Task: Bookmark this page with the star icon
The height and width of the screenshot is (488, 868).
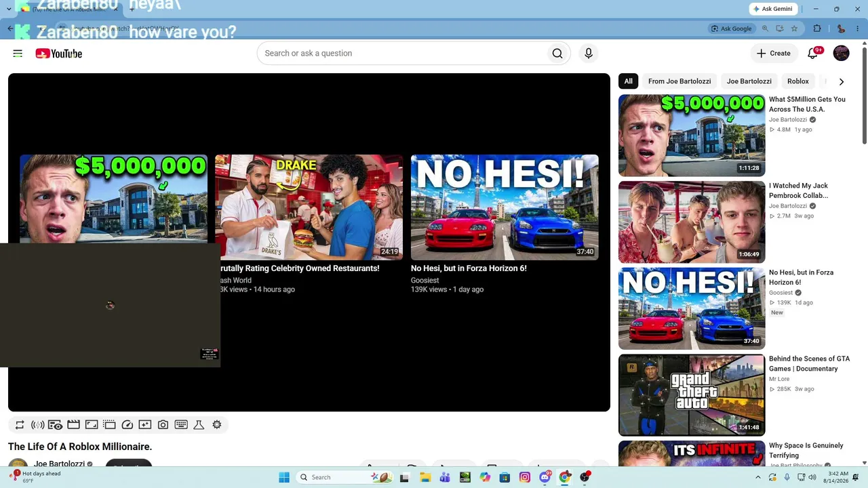Action: click(794, 28)
